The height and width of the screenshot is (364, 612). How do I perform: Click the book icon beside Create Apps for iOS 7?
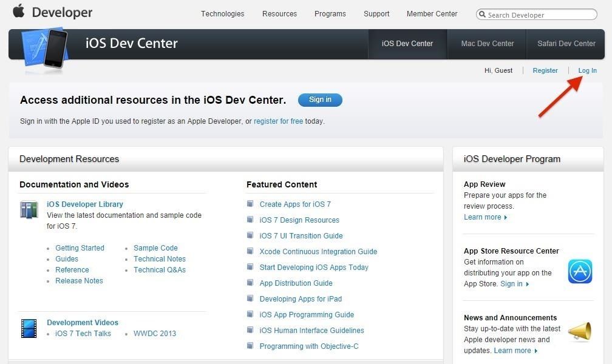coord(250,204)
